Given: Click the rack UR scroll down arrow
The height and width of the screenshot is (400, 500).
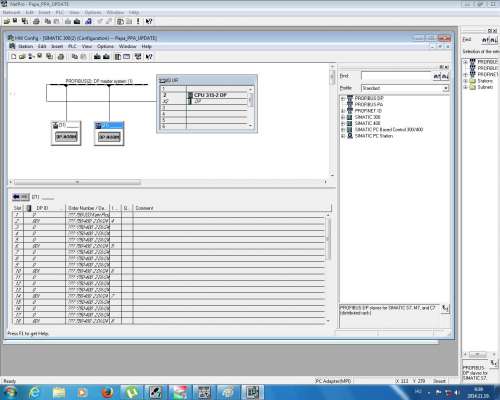Looking at the screenshot, I should pos(251,126).
